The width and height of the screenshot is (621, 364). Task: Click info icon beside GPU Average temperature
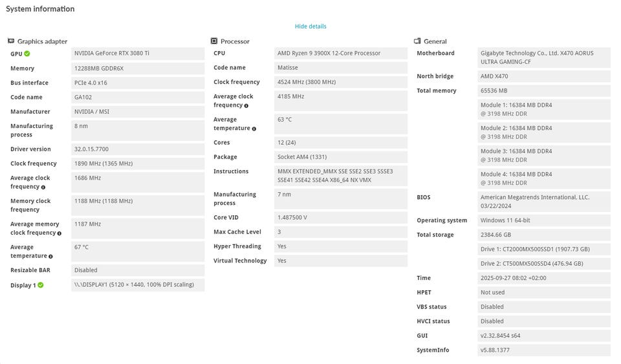point(50,257)
